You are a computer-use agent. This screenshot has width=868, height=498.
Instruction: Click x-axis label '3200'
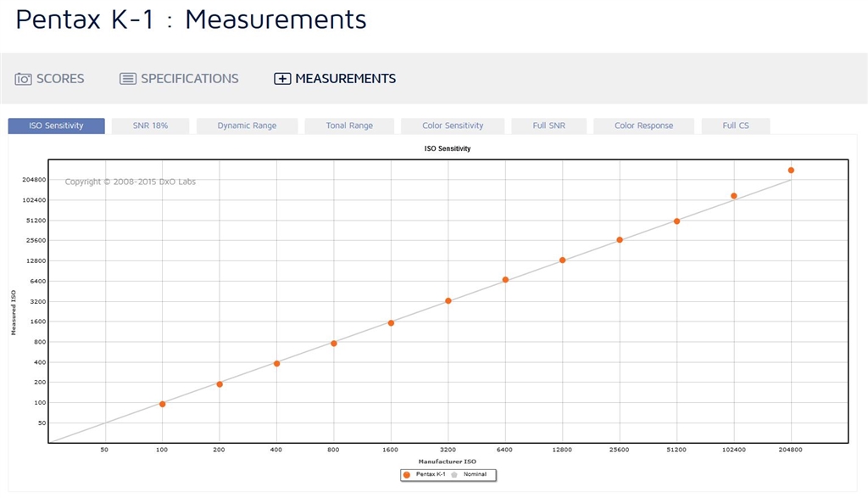pyautogui.click(x=448, y=450)
